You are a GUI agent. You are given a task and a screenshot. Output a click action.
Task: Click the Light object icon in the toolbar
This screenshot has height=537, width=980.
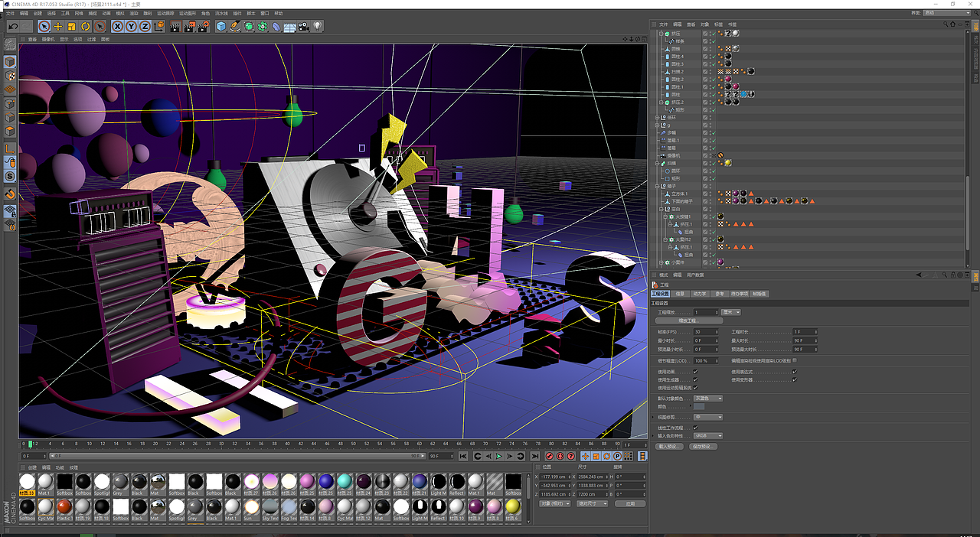click(317, 27)
